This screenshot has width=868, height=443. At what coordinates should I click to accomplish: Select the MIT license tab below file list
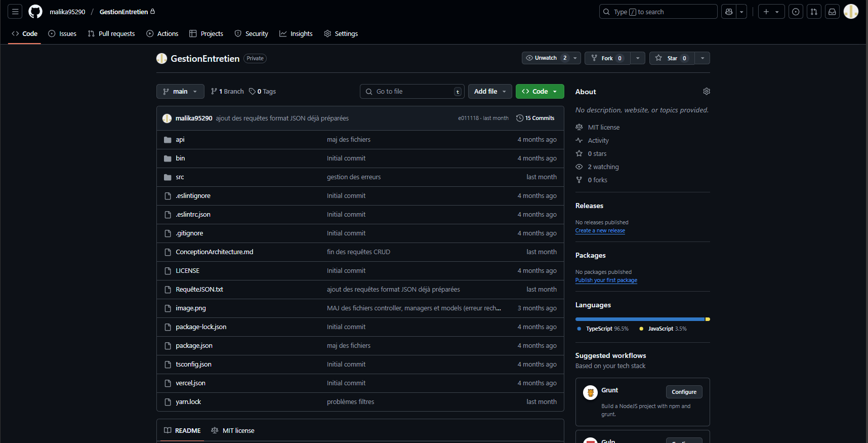[233, 431]
